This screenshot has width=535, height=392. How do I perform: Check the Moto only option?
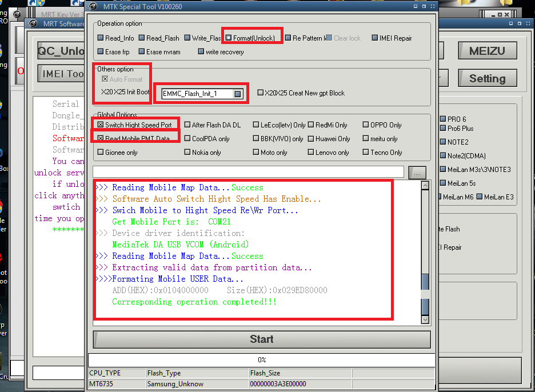point(256,152)
